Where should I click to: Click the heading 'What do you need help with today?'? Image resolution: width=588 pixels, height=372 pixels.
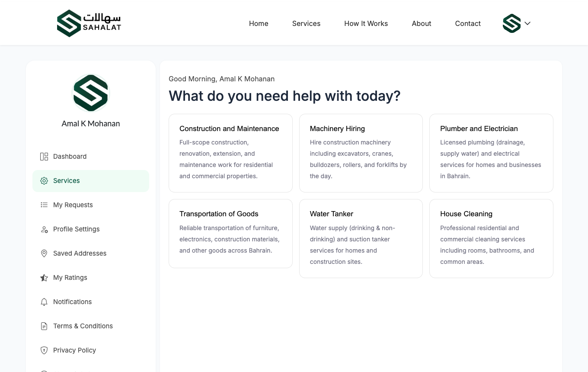coord(284,96)
